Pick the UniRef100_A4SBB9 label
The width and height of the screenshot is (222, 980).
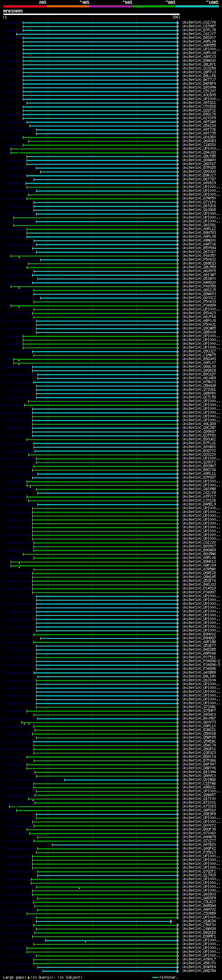(x=199, y=673)
